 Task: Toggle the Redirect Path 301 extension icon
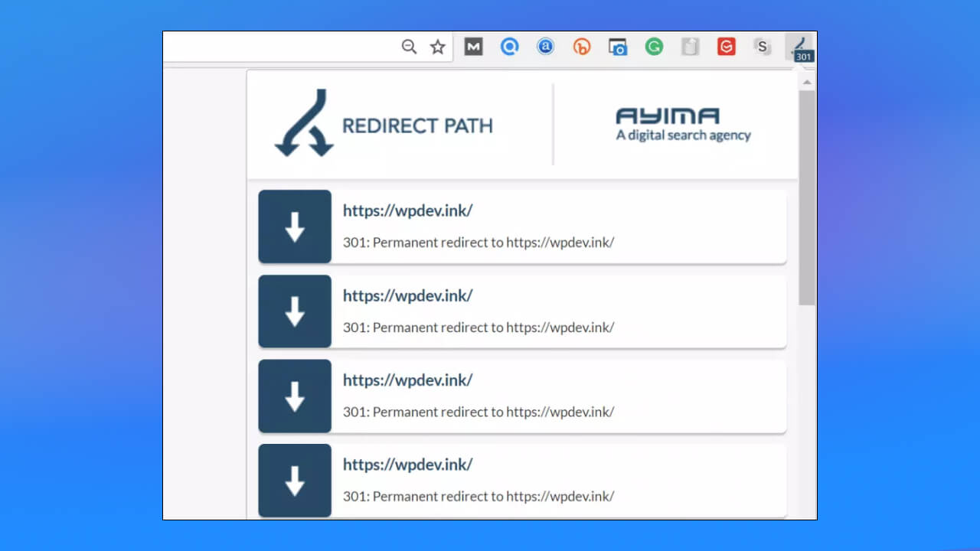[x=801, y=48]
